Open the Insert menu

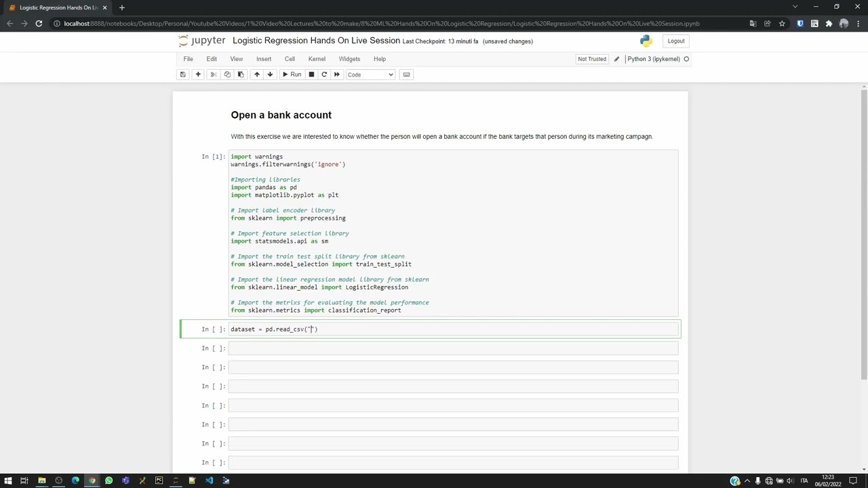(x=264, y=59)
